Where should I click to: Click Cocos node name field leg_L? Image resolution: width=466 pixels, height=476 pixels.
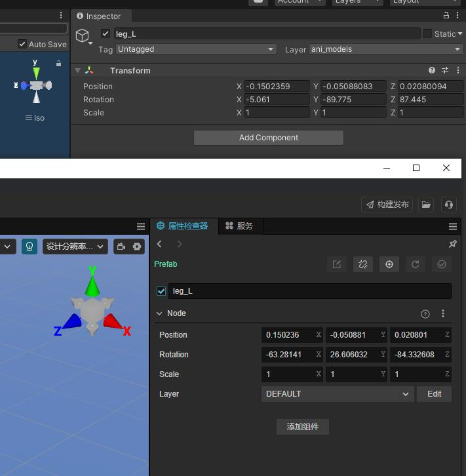pyautogui.click(x=310, y=291)
